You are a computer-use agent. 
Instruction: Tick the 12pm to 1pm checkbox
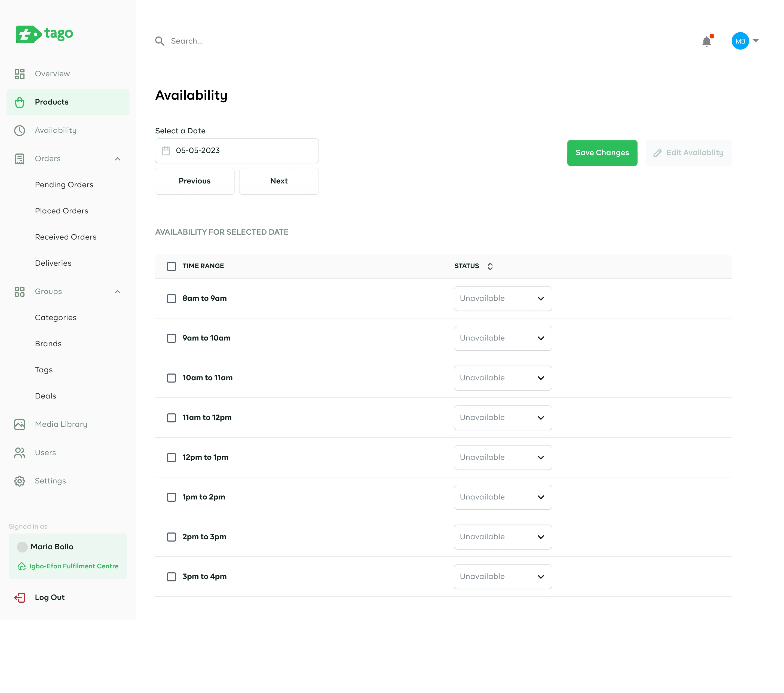[x=171, y=458]
